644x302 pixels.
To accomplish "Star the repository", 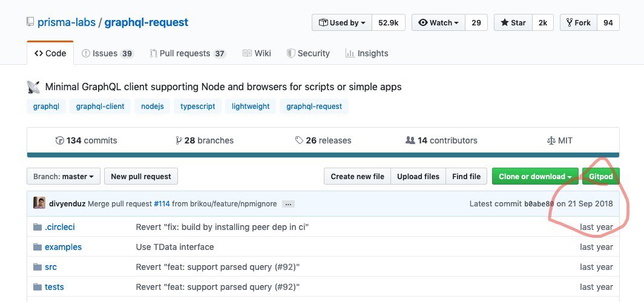I will (x=513, y=22).
